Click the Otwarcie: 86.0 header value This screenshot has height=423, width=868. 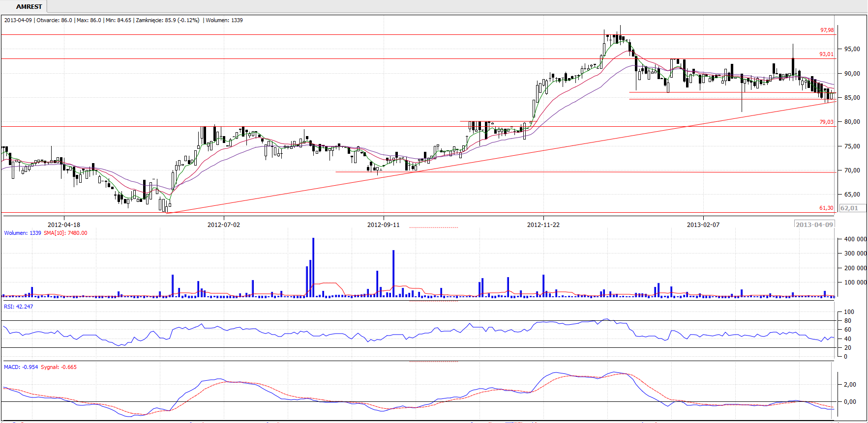click(x=54, y=20)
